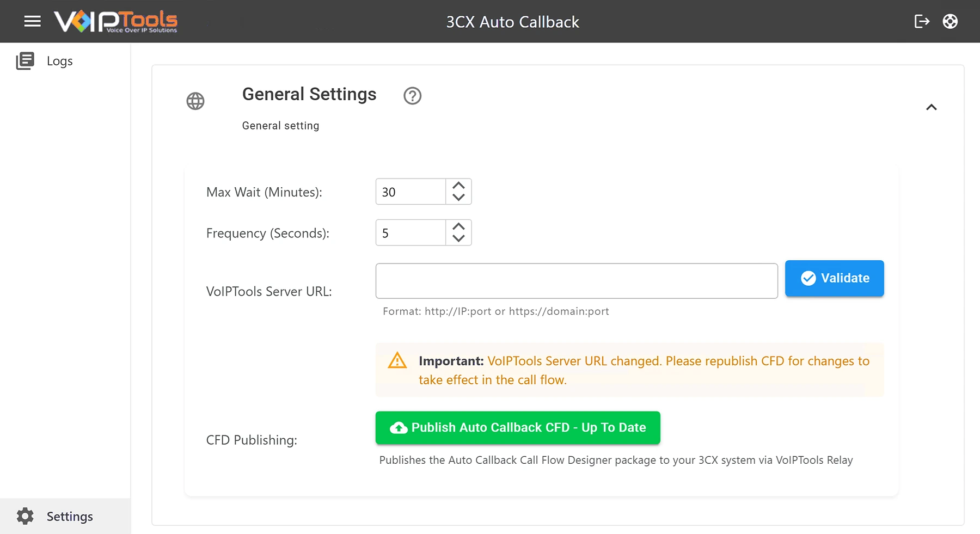Click the URL format hint text
The width and height of the screenshot is (980, 534).
[x=496, y=311]
